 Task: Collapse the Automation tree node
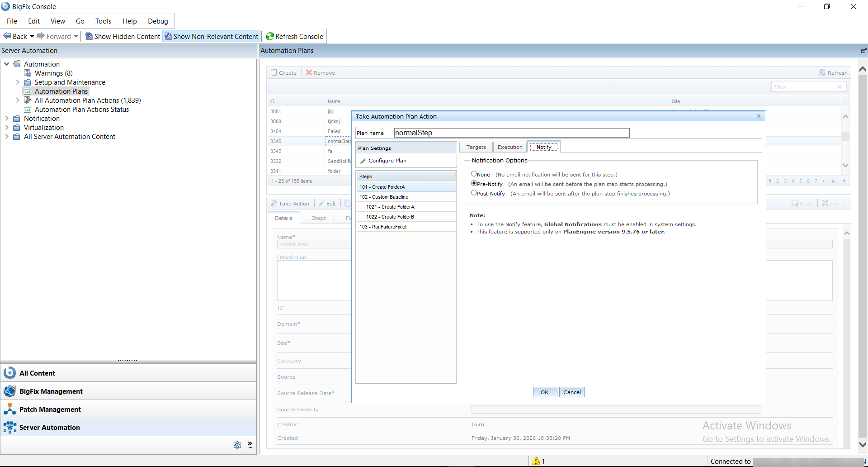[x=7, y=64]
